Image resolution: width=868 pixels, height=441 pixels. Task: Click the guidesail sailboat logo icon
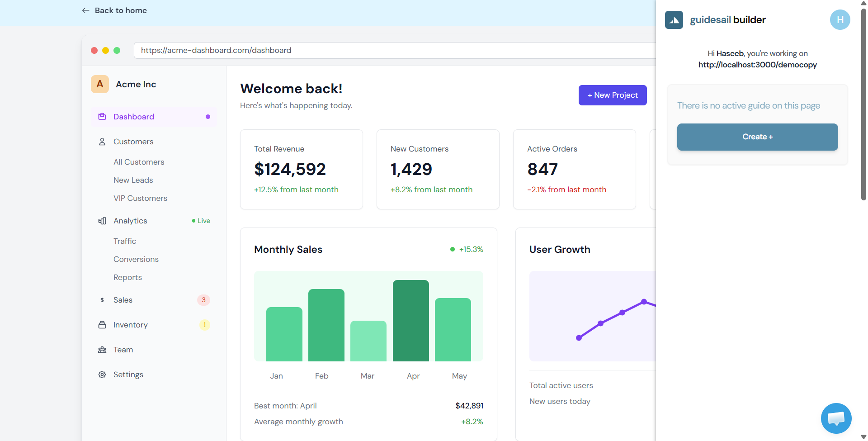(x=674, y=20)
